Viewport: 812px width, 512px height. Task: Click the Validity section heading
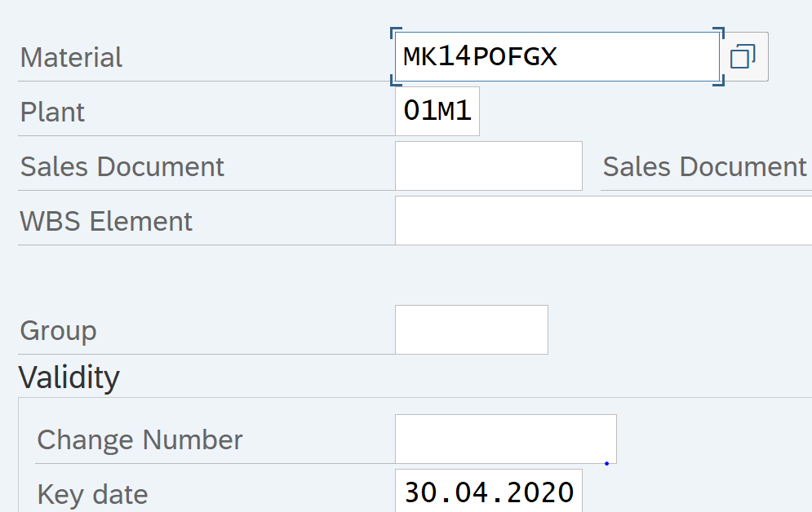pyautogui.click(x=69, y=377)
